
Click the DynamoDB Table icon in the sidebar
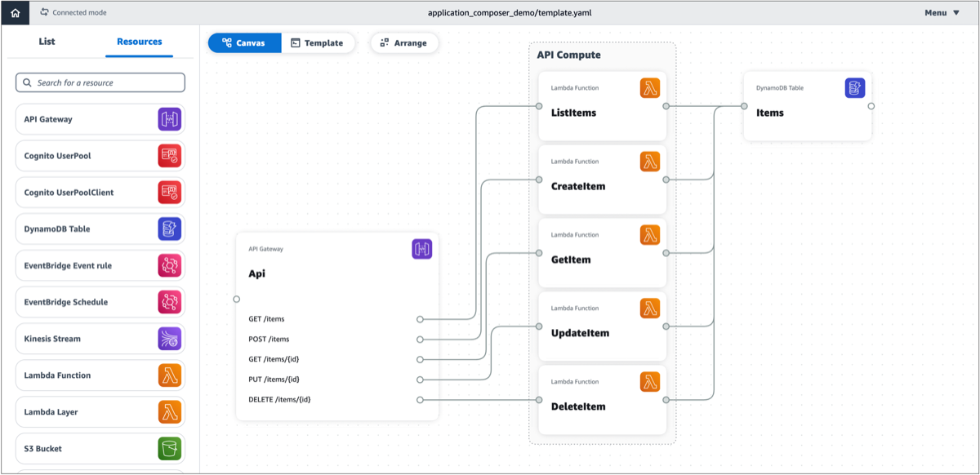click(169, 229)
